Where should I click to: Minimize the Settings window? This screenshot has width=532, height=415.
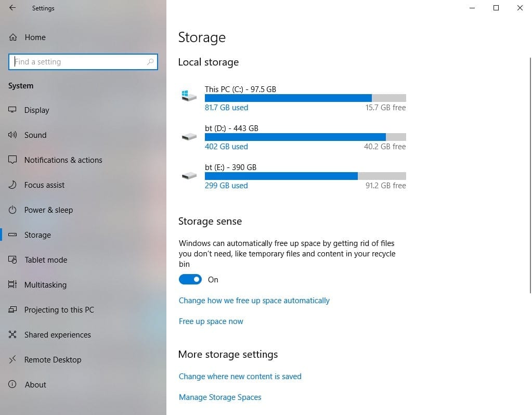click(x=472, y=8)
